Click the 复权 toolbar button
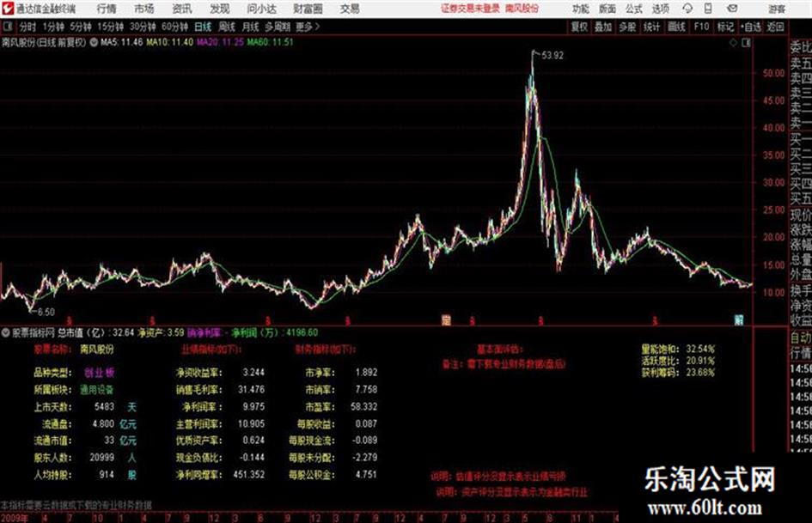 pyautogui.click(x=579, y=27)
